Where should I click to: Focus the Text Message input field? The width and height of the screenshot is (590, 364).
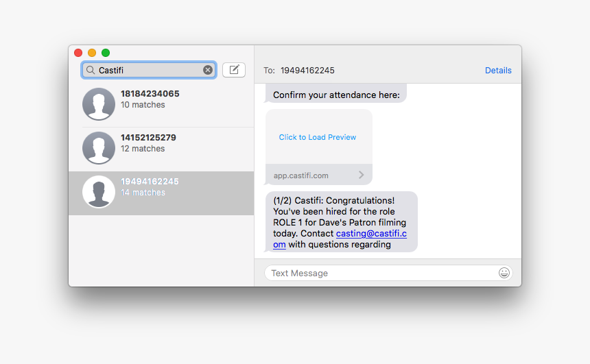(x=388, y=273)
